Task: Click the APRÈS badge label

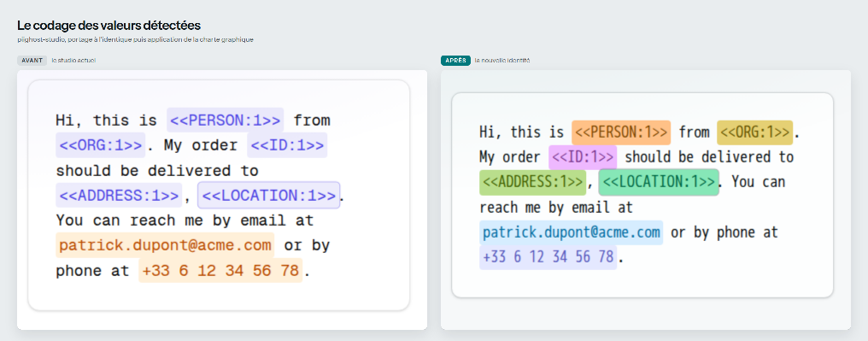Action: (455, 61)
